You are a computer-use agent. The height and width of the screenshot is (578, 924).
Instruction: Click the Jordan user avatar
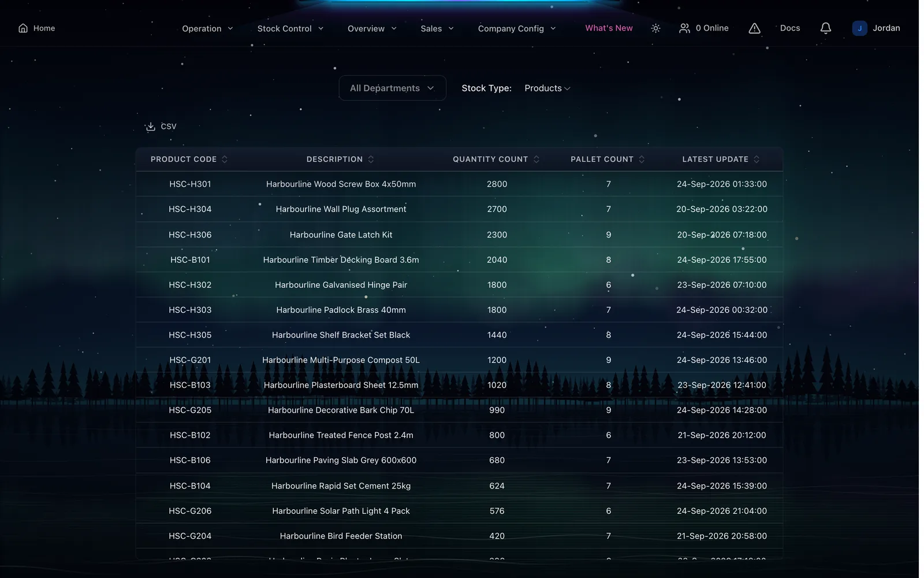pyautogui.click(x=859, y=28)
